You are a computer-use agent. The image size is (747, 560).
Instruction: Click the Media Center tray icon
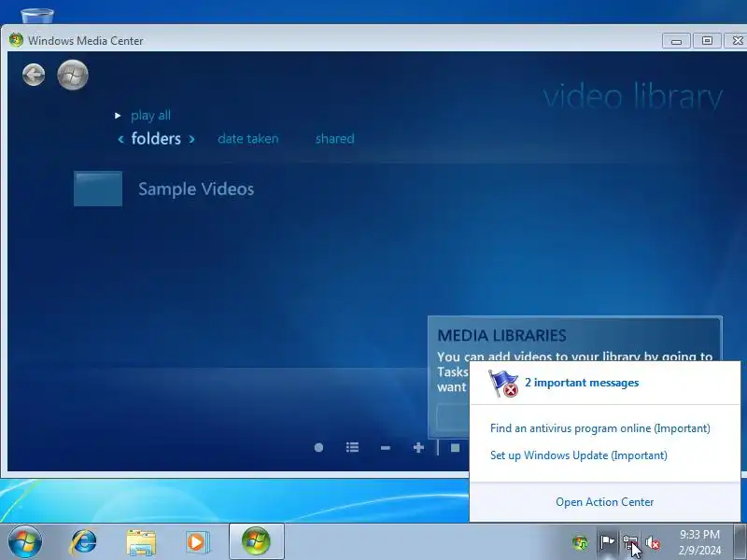click(580, 542)
